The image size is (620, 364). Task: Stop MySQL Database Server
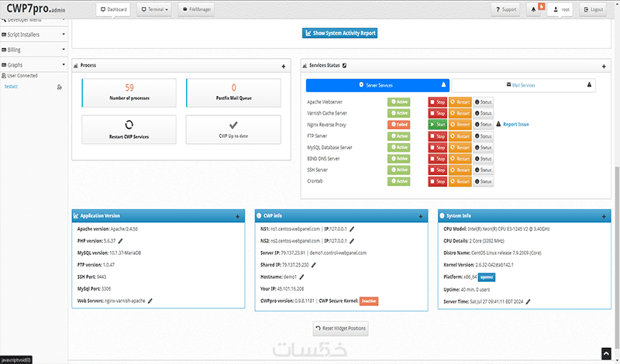[x=437, y=147]
